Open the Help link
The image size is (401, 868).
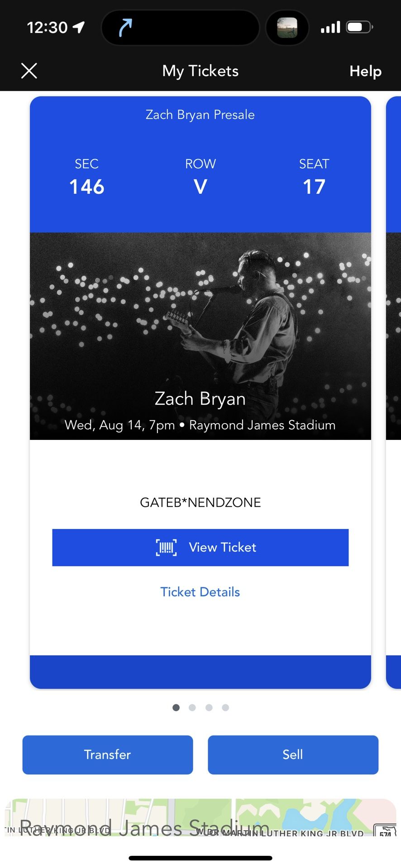pyautogui.click(x=365, y=71)
